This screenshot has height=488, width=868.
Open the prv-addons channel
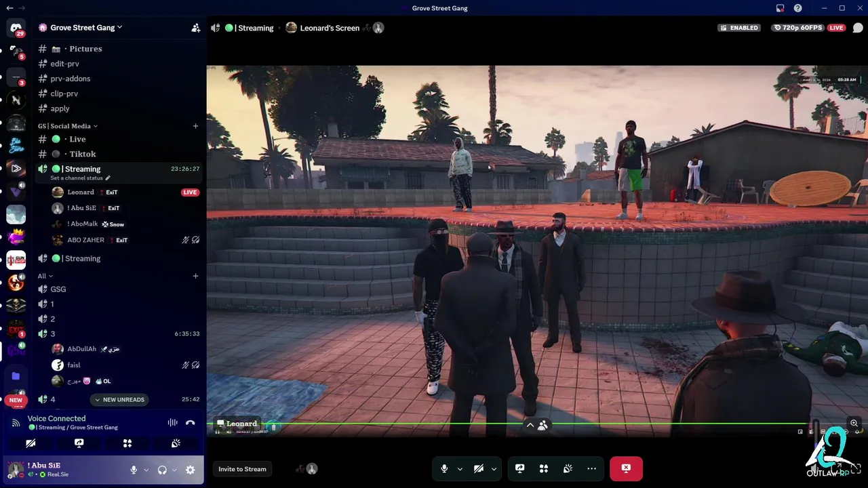point(120,79)
